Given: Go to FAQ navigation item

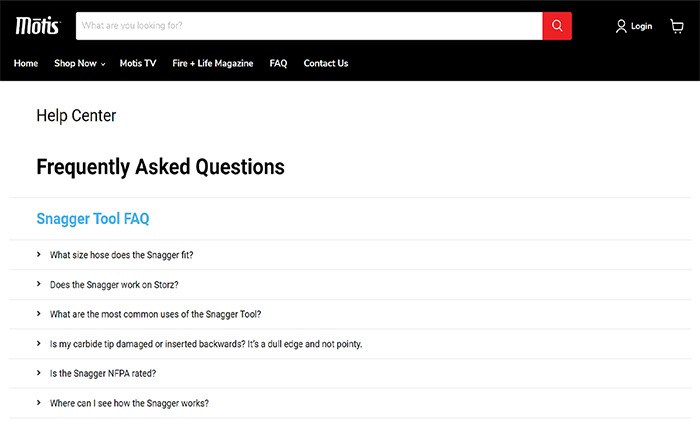Looking at the screenshot, I should tap(278, 63).
